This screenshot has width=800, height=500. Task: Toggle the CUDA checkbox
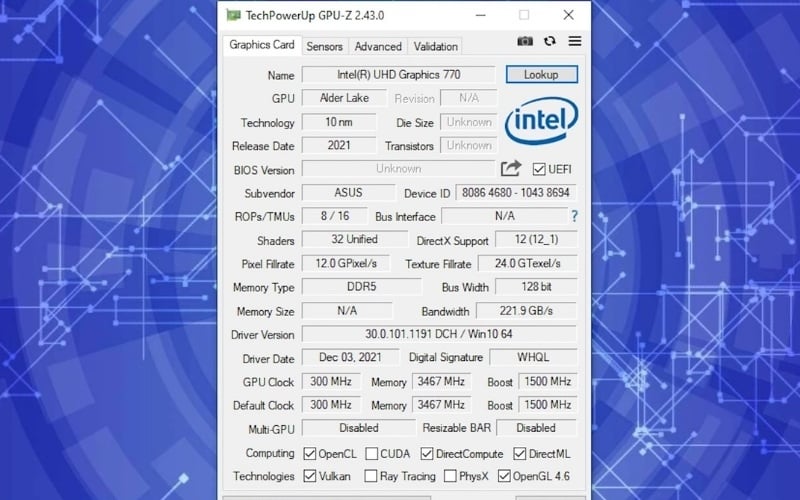pos(371,454)
